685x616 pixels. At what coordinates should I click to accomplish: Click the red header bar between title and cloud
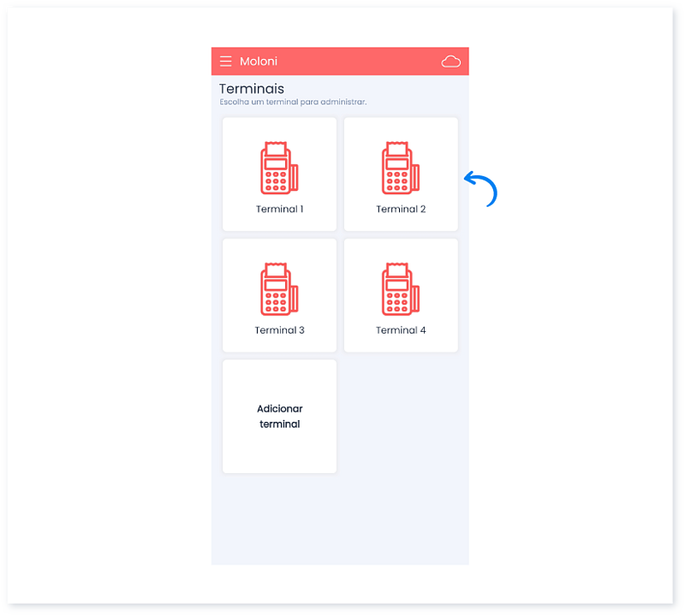360,62
